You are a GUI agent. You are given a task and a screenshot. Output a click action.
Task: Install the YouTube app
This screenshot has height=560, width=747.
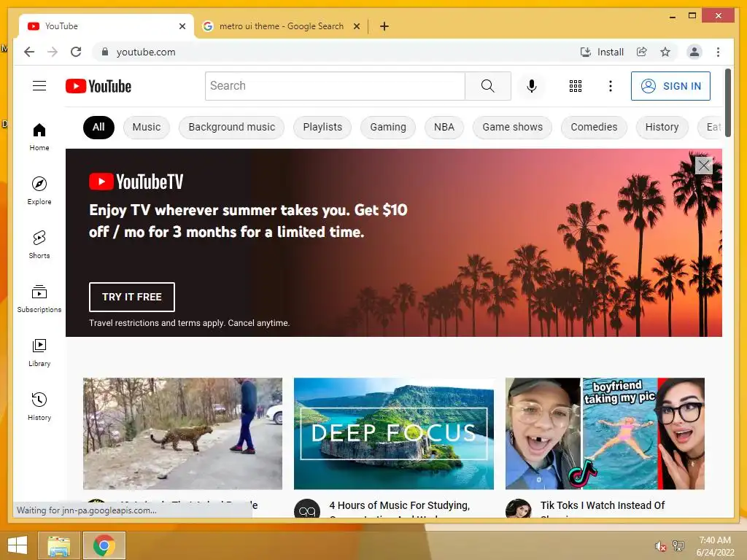pyautogui.click(x=602, y=52)
